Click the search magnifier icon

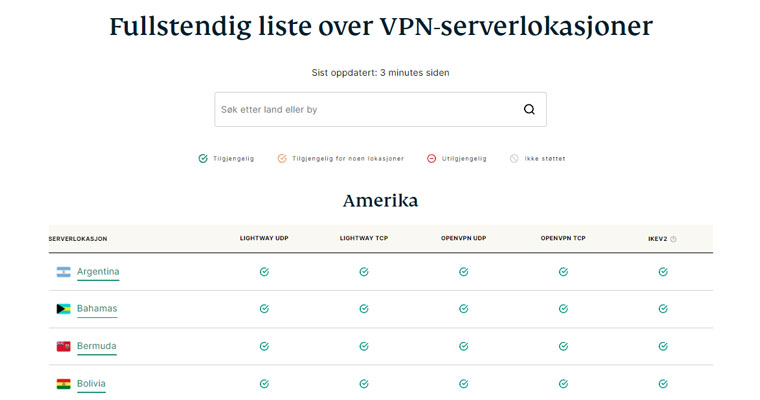pos(529,110)
